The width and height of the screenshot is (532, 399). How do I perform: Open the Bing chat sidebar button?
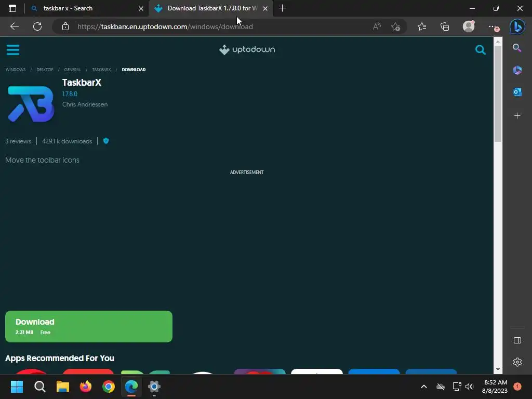point(517,26)
